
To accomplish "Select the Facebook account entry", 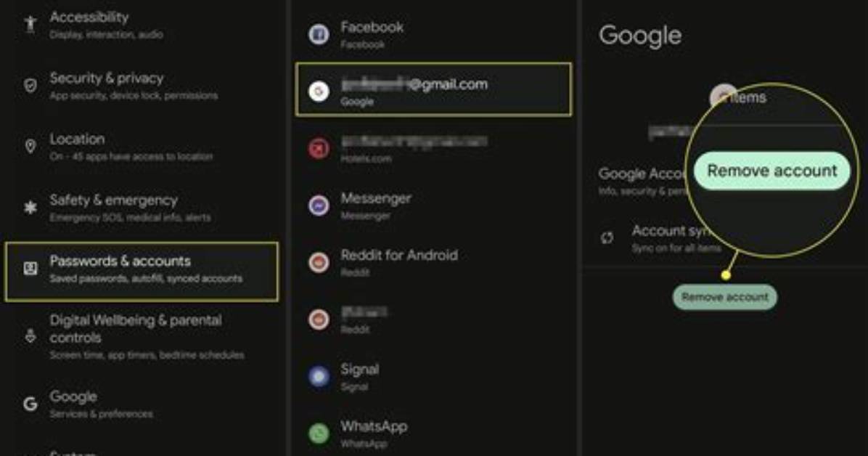I will pyautogui.click(x=434, y=34).
